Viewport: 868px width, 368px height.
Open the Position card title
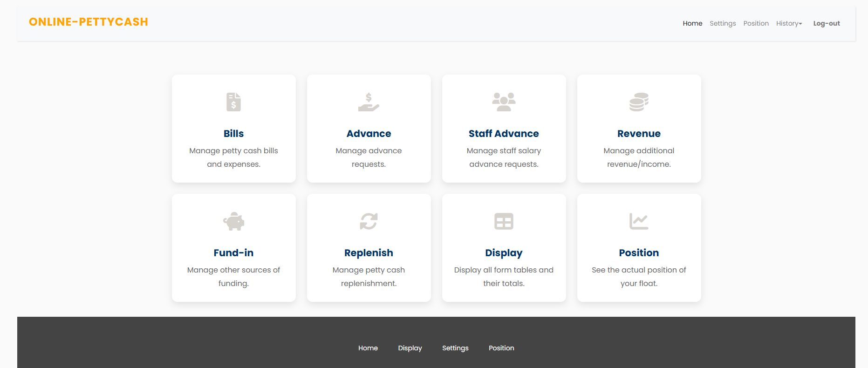(x=639, y=253)
